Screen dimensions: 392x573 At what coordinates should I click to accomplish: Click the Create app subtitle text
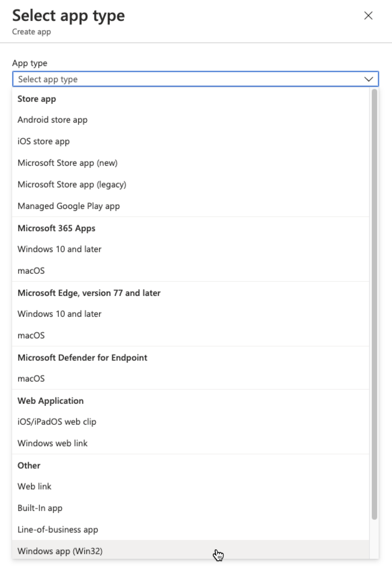pos(31,32)
